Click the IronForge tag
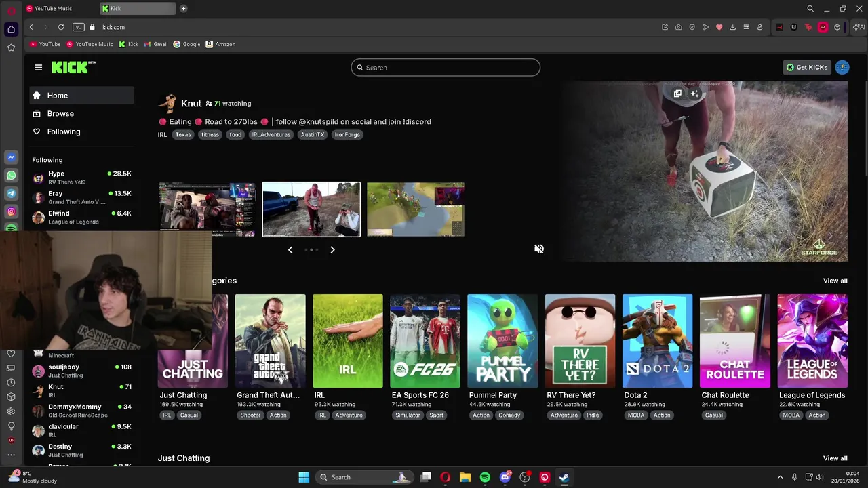Viewport: 868px width, 488px height. 347,134
